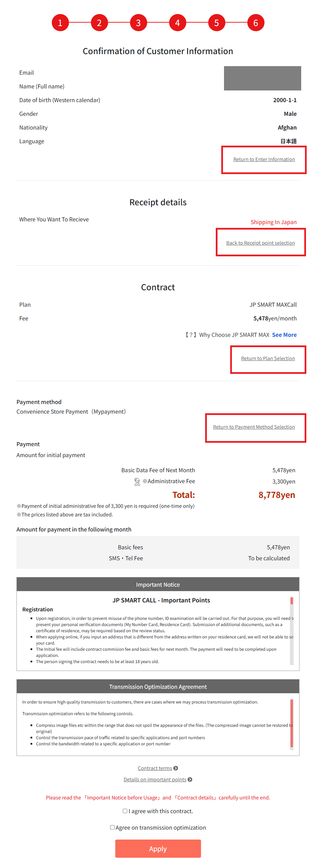Open See More about JP SMART MAX

284,335
